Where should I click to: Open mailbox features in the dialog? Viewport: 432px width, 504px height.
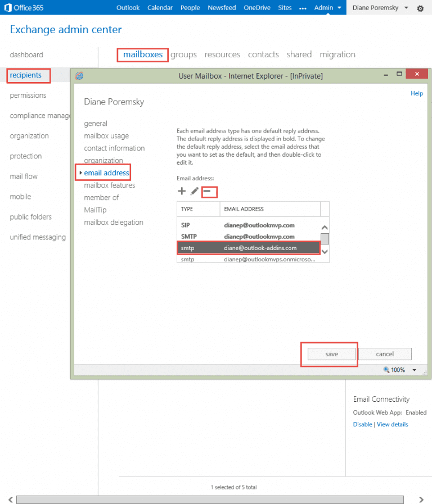[x=109, y=185]
